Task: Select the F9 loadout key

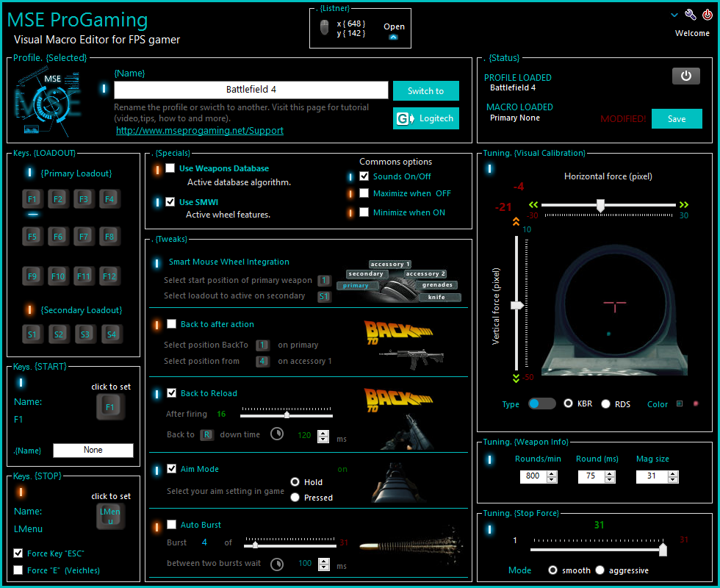Action: (32, 276)
